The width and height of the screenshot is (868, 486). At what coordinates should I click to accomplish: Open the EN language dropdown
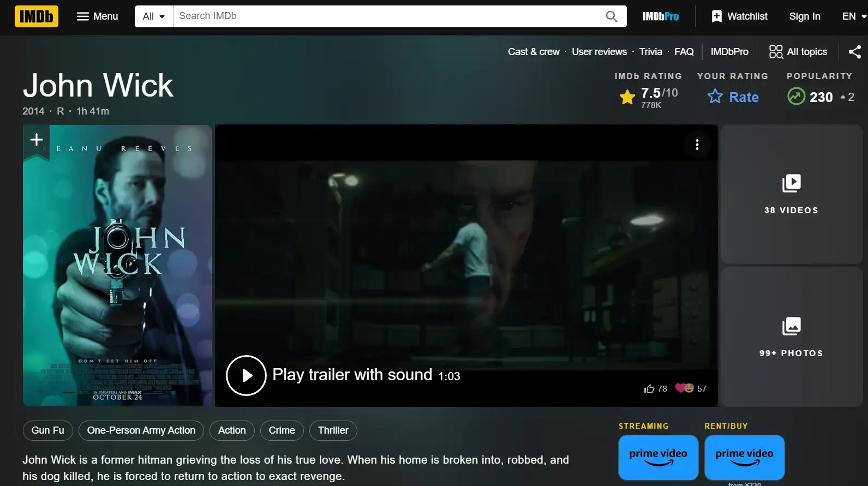pyautogui.click(x=853, y=16)
